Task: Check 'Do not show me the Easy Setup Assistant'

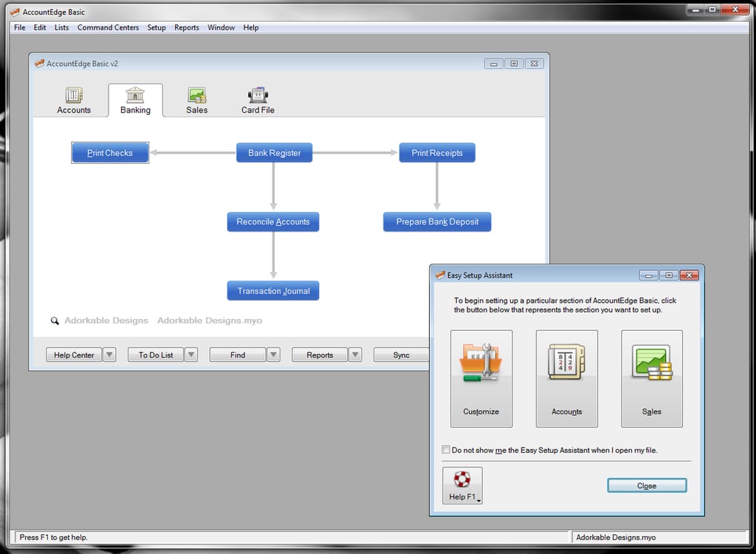Action: pyautogui.click(x=445, y=450)
